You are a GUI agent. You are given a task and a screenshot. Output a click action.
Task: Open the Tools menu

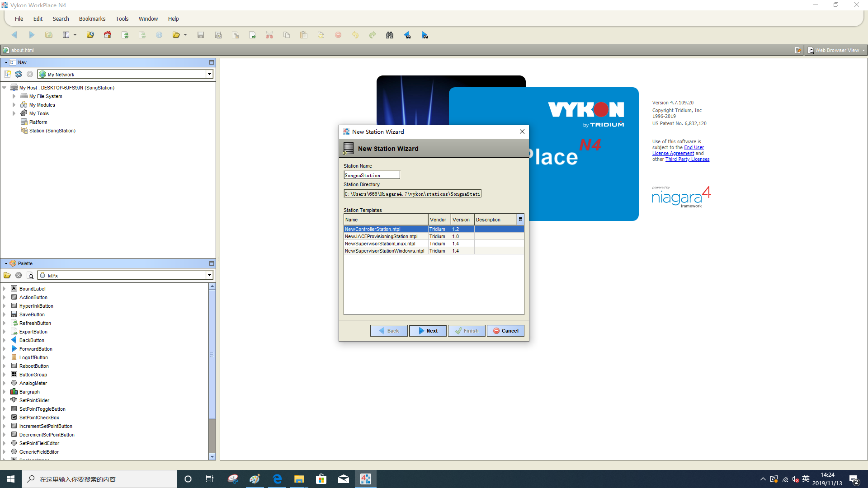point(122,19)
